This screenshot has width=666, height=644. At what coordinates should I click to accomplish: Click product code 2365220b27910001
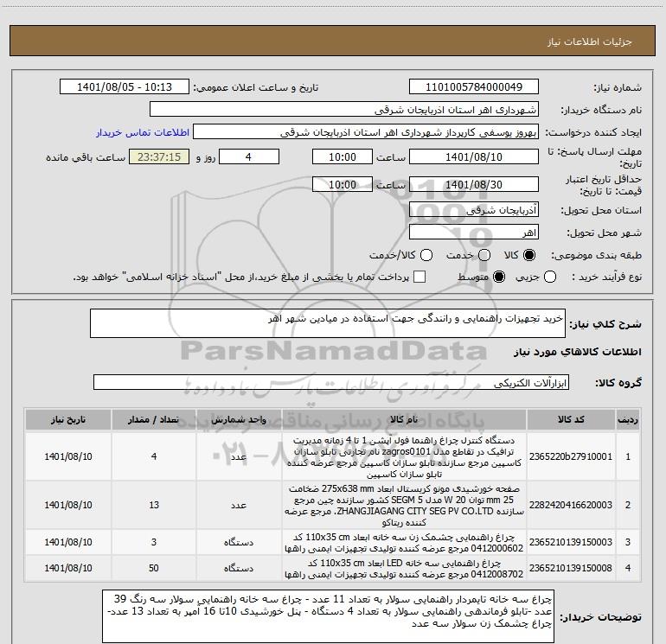(x=571, y=456)
